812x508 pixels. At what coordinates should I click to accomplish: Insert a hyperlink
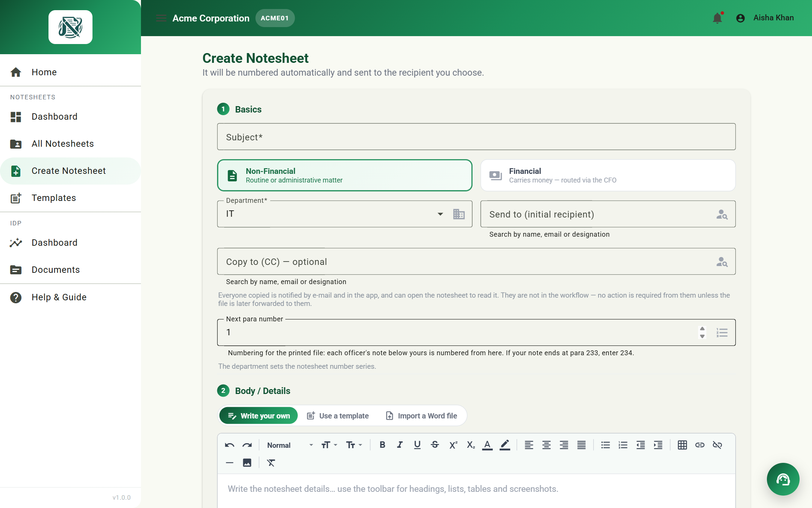pyautogui.click(x=700, y=445)
